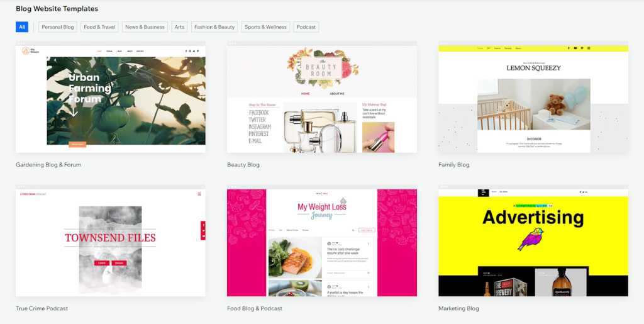Click the City Growers logo icon
The image size is (644, 324).
26,51
